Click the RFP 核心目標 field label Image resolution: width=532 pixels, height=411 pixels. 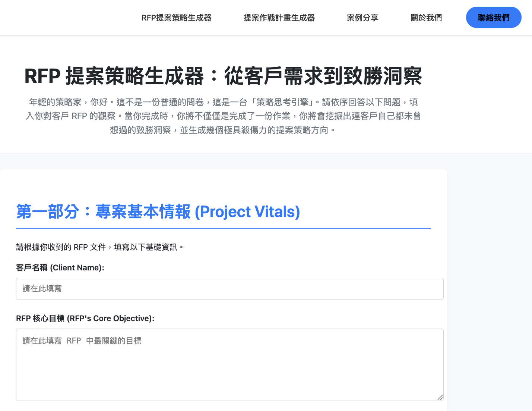pos(85,319)
